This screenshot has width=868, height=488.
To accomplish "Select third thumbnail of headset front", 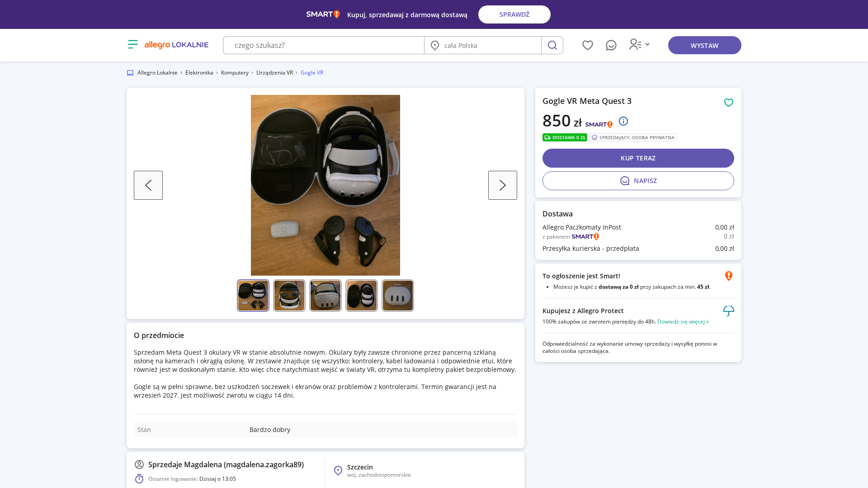I will [325, 296].
